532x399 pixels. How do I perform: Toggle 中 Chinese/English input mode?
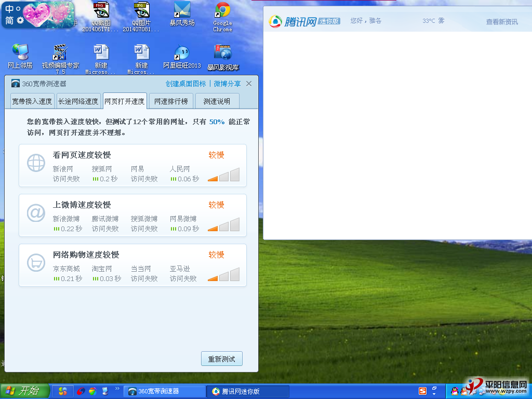(x=9, y=9)
